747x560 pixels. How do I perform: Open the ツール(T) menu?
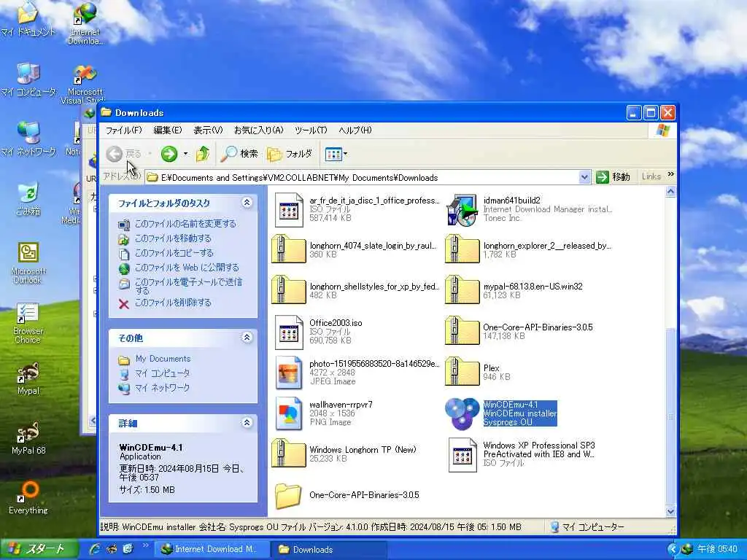(x=311, y=130)
